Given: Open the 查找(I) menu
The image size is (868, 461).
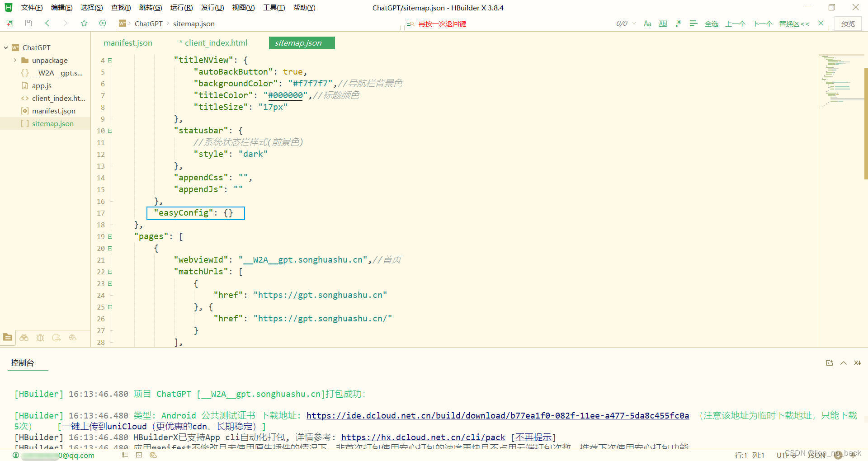Looking at the screenshot, I should [x=121, y=8].
